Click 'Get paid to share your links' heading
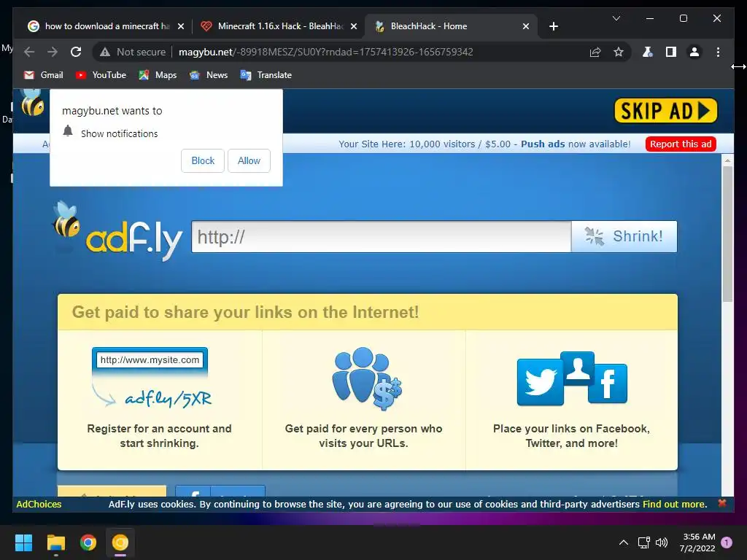Viewport: 747px width, 560px height. (245, 312)
